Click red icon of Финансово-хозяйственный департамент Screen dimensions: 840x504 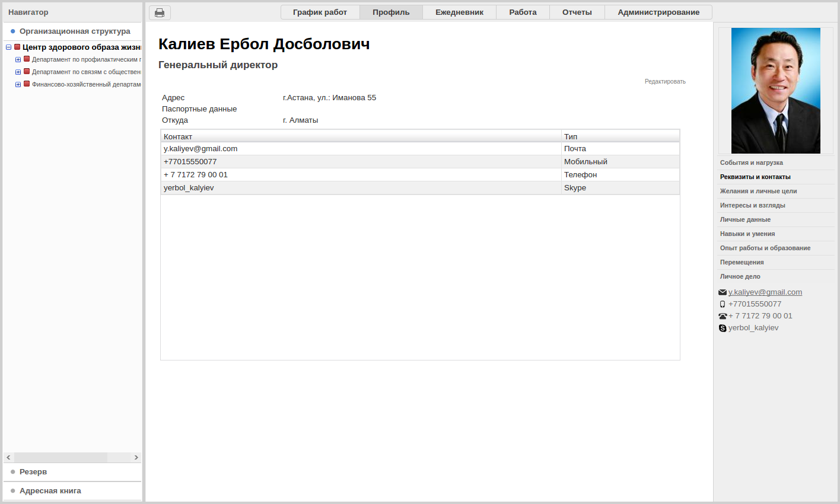(27, 84)
